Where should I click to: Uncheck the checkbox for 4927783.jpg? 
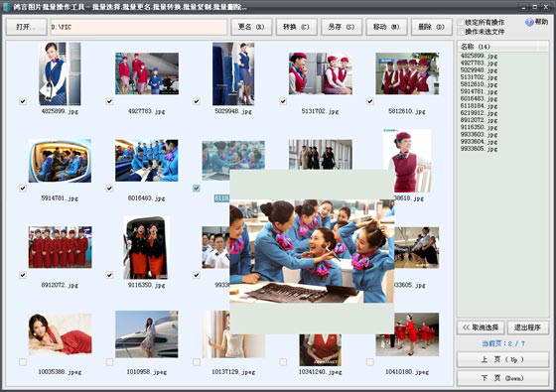109,101
